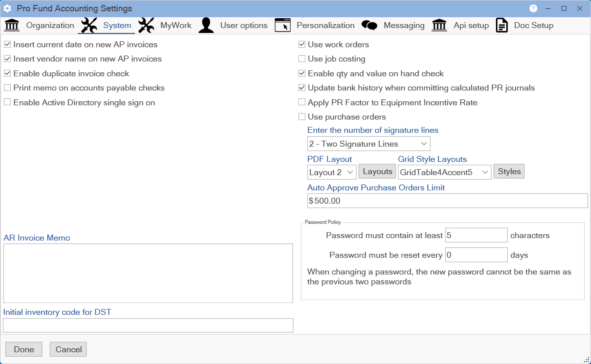591x364 pixels.
Task: Open the GridTable4Accent5 style dropdown
Action: pos(444,172)
